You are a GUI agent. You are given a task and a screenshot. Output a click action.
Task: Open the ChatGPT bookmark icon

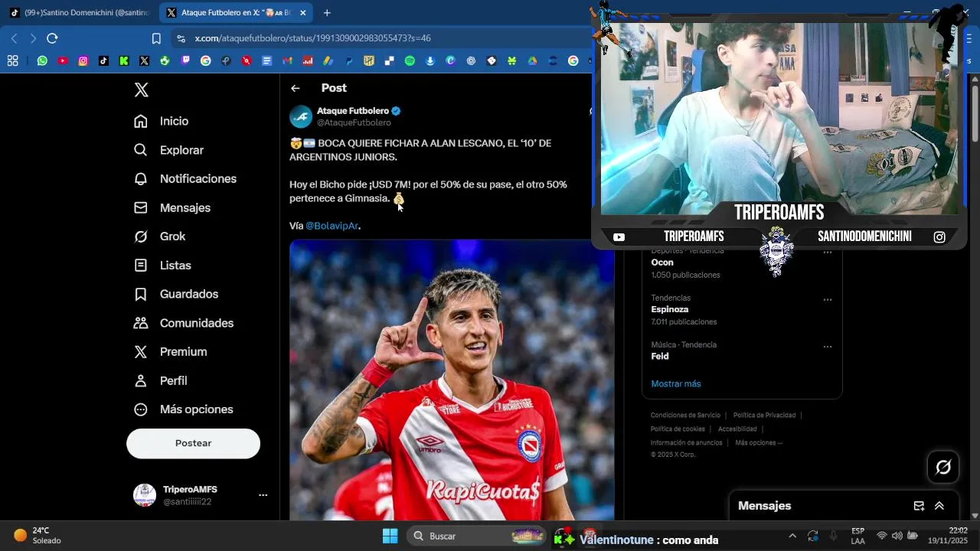(471, 60)
